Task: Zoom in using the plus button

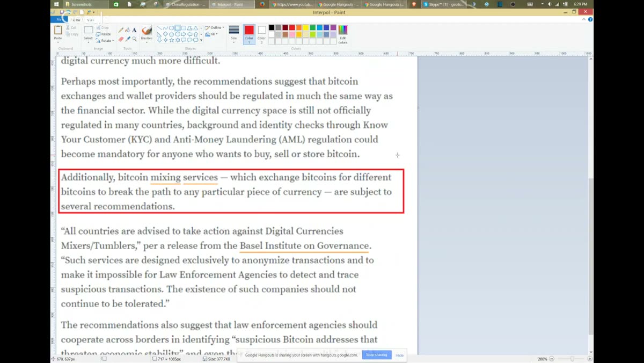Action: point(590,358)
